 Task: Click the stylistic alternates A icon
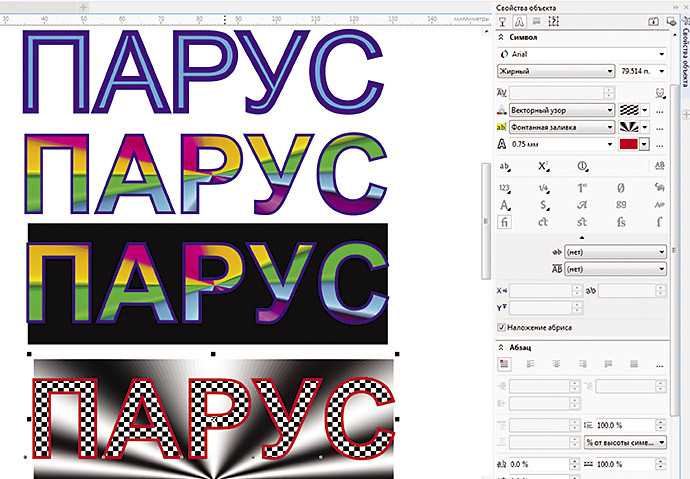pyautogui.click(x=504, y=205)
